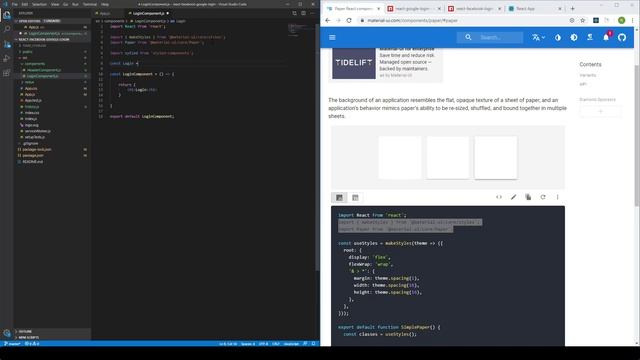Open the Search view in VS Code activity bar
This screenshot has height=360, width=640.
pos(7,29)
